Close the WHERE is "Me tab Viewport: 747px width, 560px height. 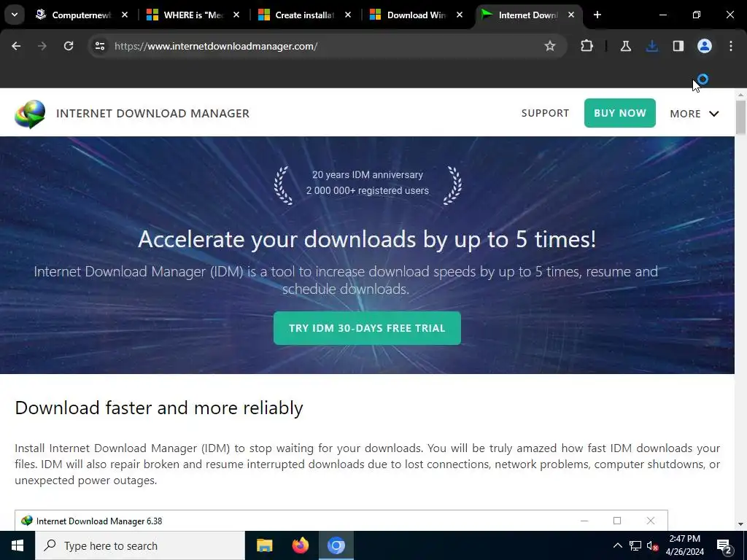pos(236,15)
